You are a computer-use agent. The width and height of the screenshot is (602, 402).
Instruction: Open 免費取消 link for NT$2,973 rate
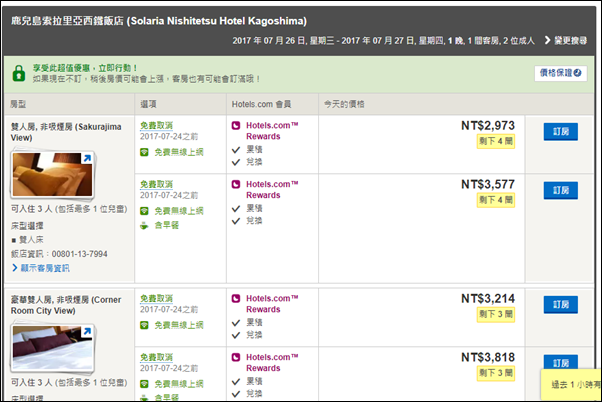tap(156, 126)
